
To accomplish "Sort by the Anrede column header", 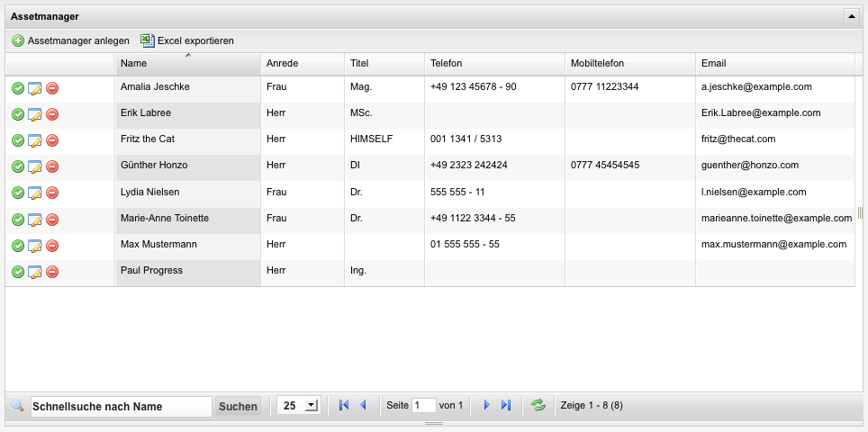I will 303,64.
